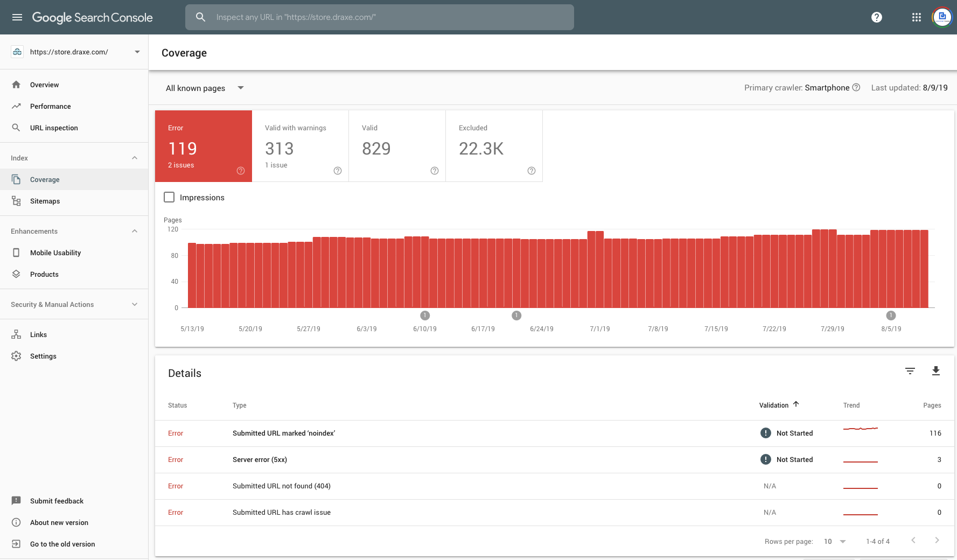Viewport: 957px width, 560px height.
Task: Open the All known pages dropdown
Action: 205,88
